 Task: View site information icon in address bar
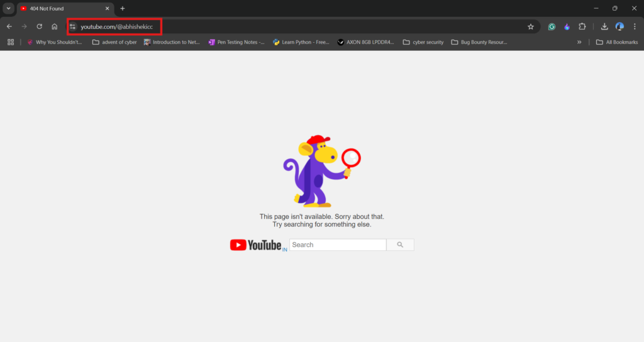click(73, 26)
